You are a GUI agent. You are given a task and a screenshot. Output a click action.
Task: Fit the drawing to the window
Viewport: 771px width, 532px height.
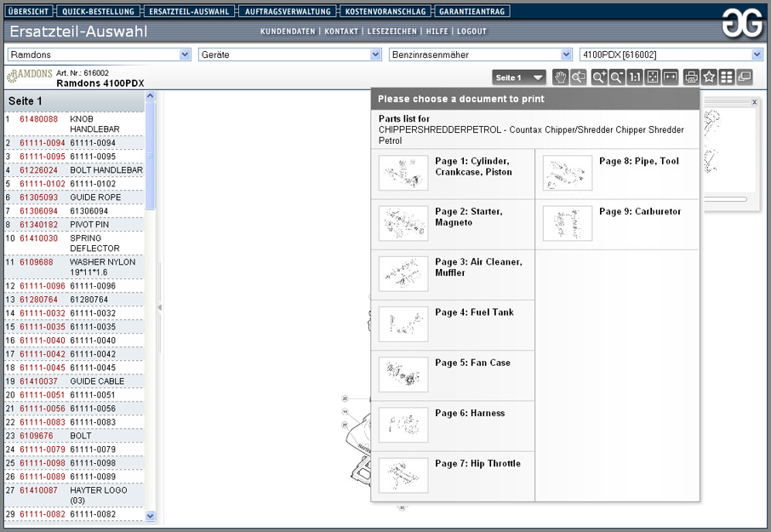pyautogui.click(x=653, y=77)
